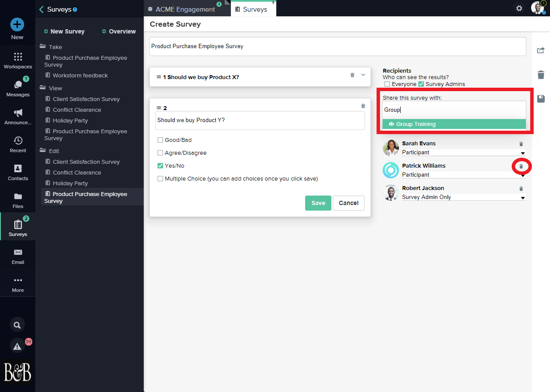Screen dimensions: 550x392
Task: Open Patrick Williams role dropdown
Action: tap(464, 175)
